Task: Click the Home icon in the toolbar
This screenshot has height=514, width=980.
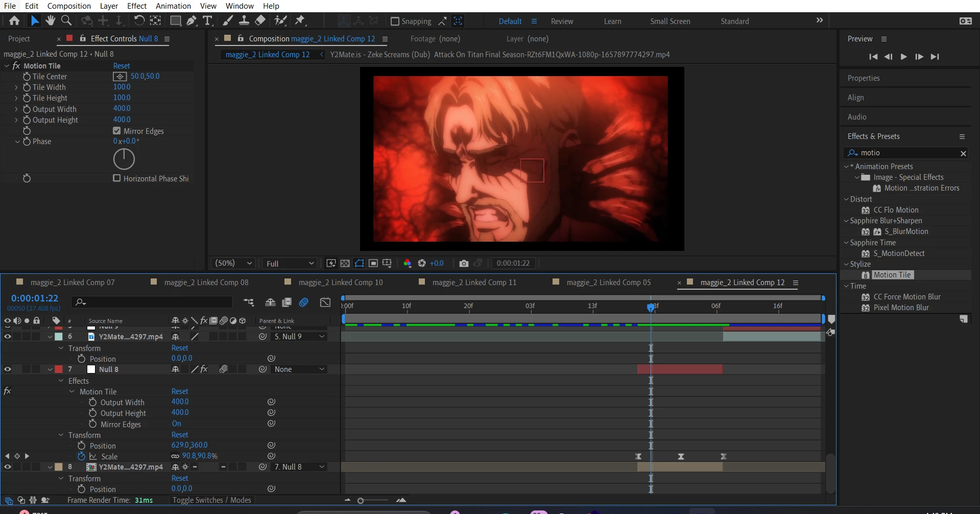Action: pyautogui.click(x=14, y=20)
